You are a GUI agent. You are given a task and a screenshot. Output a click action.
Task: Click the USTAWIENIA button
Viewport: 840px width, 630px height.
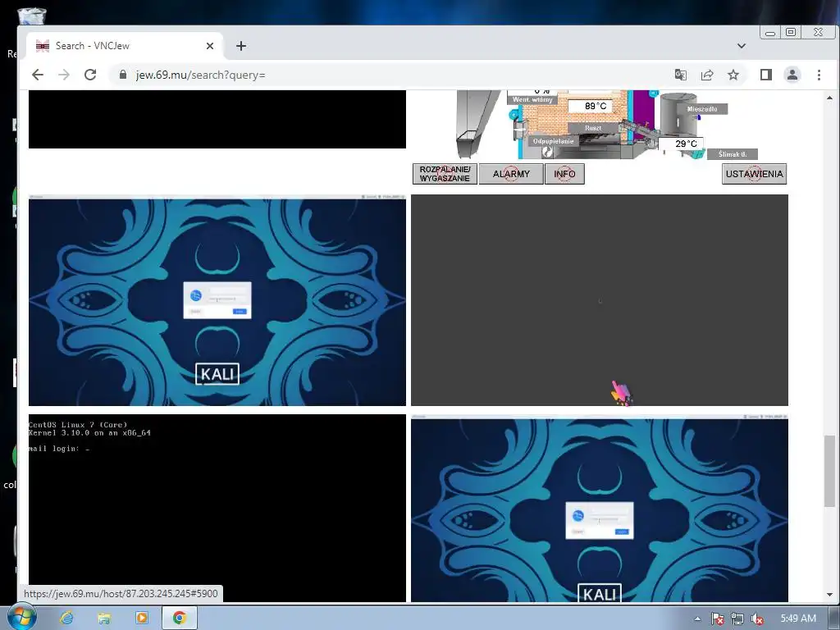pyautogui.click(x=755, y=174)
